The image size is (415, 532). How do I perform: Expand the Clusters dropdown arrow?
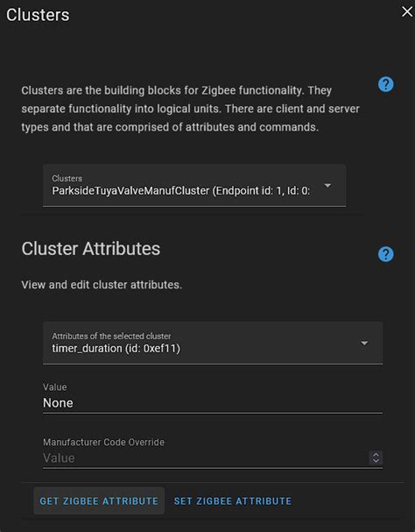pyautogui.click(x=327, y=186)
